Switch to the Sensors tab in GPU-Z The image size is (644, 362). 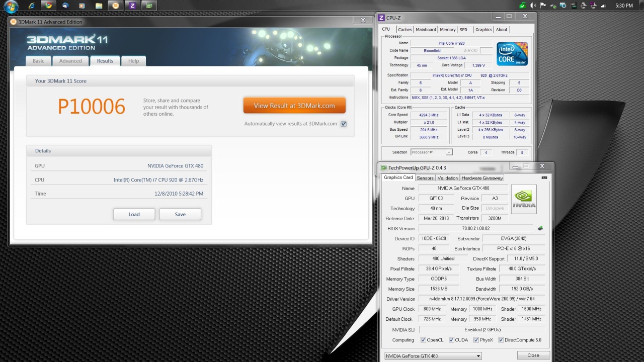(x=425, y=178)
